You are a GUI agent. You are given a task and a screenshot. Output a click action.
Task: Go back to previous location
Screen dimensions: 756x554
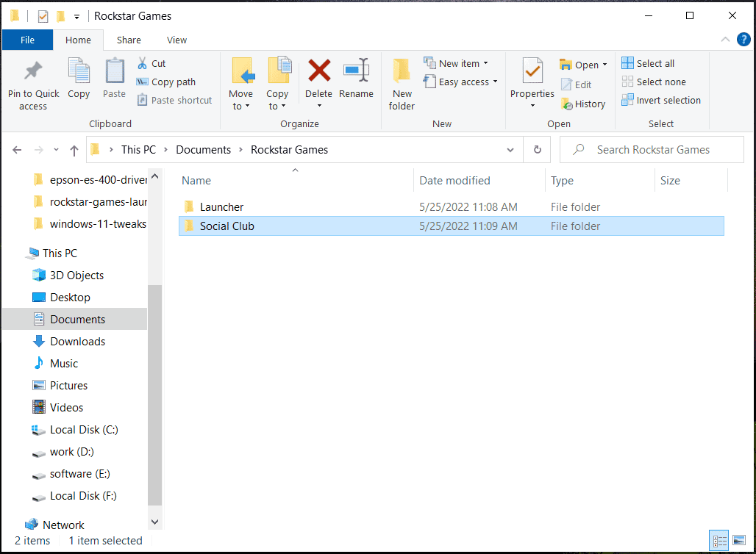point(17,150)
